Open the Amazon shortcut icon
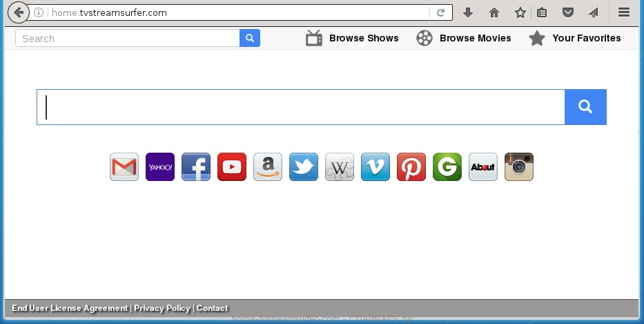Image resolution: width=644 pixels, height=324 pixels. 268,167
